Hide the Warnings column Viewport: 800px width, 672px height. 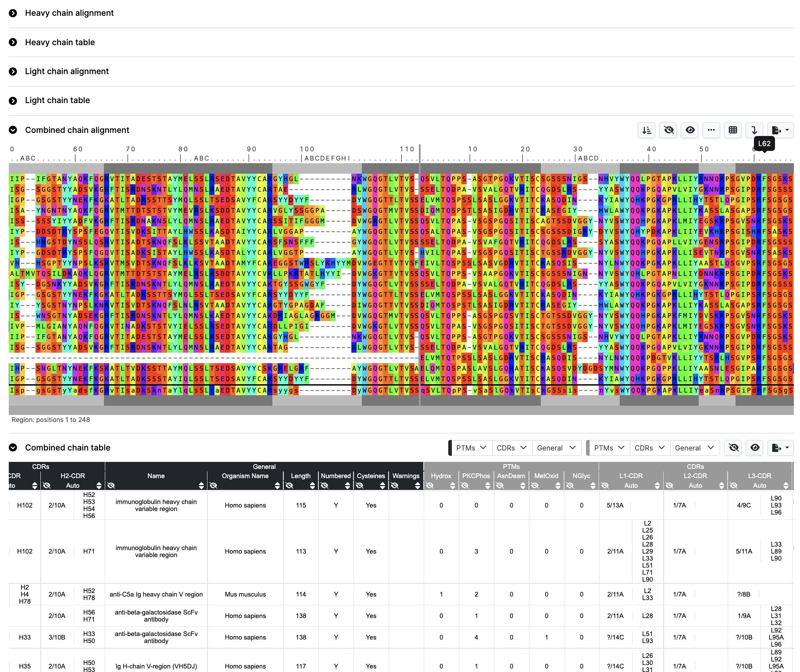pyautogui.click(x=394, y=486)
